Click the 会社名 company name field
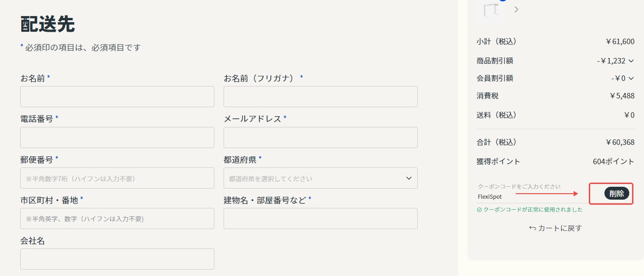 coord(117,259)
